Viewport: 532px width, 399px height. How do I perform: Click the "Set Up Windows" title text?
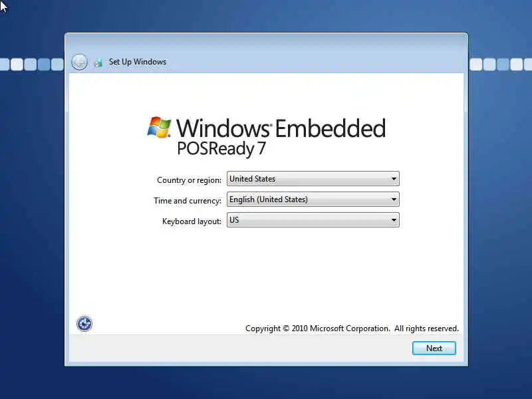[138, 62]
